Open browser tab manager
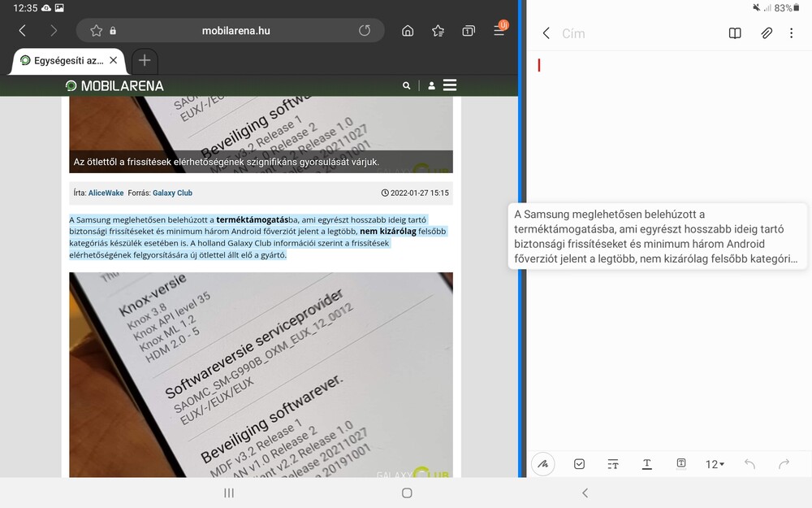This screenshot has height=508, width=812. tap(469, 31)
